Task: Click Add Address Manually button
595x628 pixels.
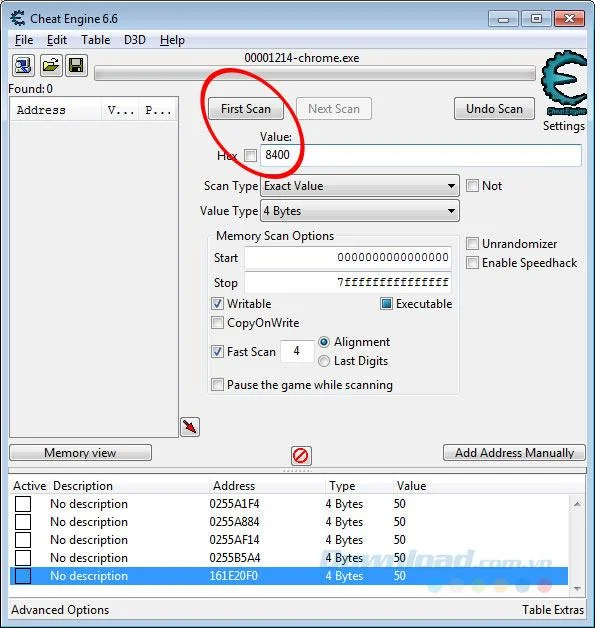Action: tap(515, 453)
